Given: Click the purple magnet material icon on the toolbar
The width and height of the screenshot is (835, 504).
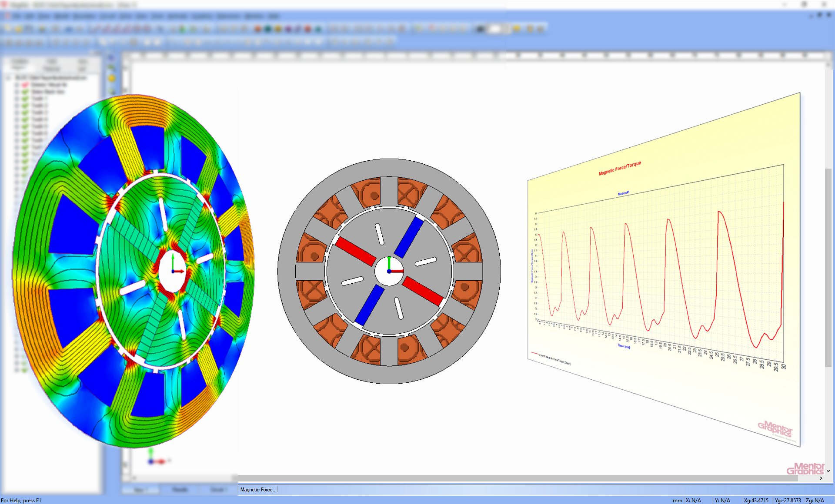Looking at the screenshot, I should pyautogui.click(x=288, y=29).
